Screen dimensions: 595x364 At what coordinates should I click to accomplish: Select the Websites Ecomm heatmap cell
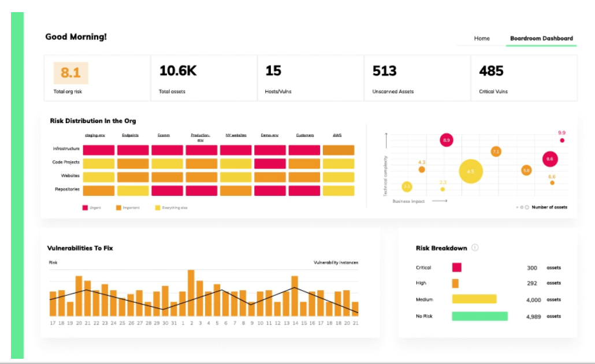tap(168, 177)
